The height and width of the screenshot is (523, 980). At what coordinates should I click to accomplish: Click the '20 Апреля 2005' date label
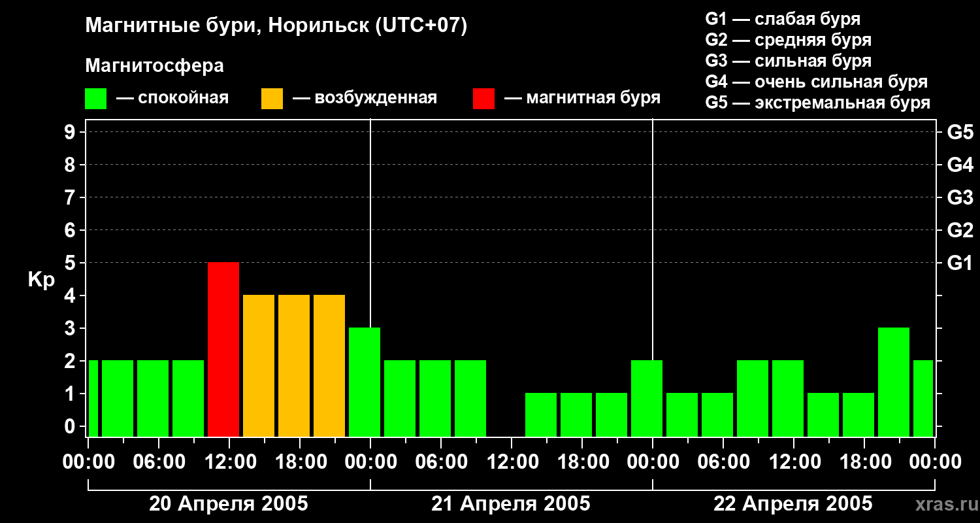(229, 504)
